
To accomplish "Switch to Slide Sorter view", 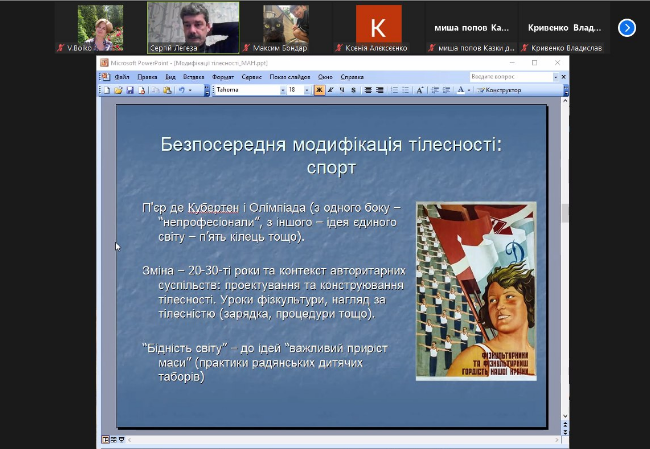I will [114, 439].
